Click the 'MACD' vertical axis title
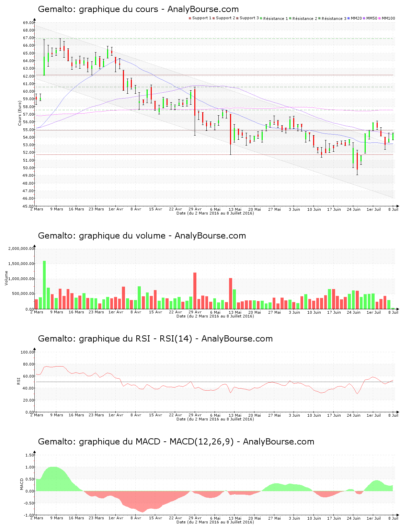Screen dimensions: 412x532 tap(22, 484)
